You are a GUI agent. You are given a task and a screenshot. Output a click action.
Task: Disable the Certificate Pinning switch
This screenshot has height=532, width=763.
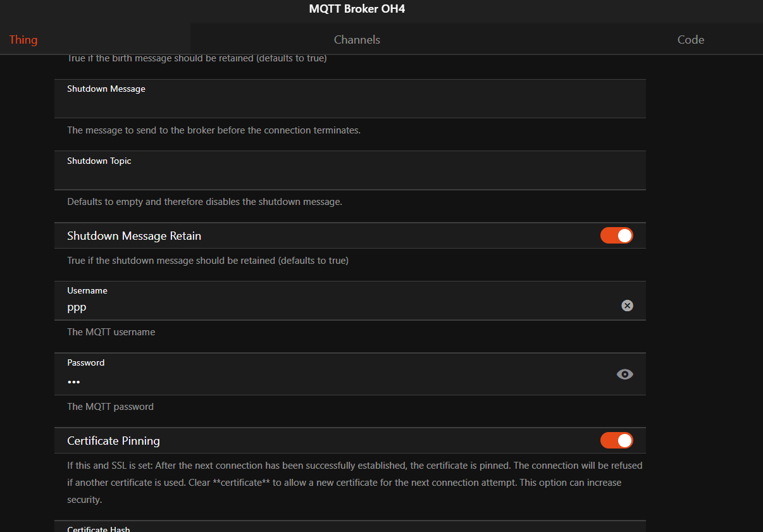point(616,440)
